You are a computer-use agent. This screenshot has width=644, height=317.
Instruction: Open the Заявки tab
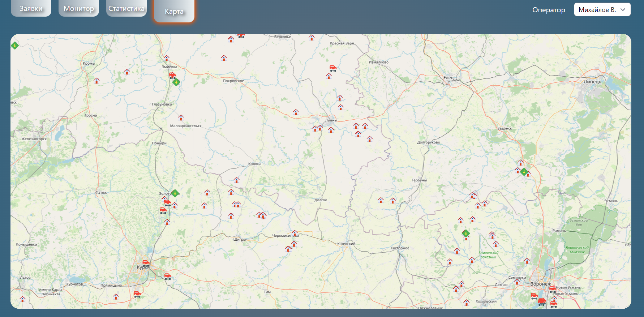pyautogui.click(x=31, y=8)
